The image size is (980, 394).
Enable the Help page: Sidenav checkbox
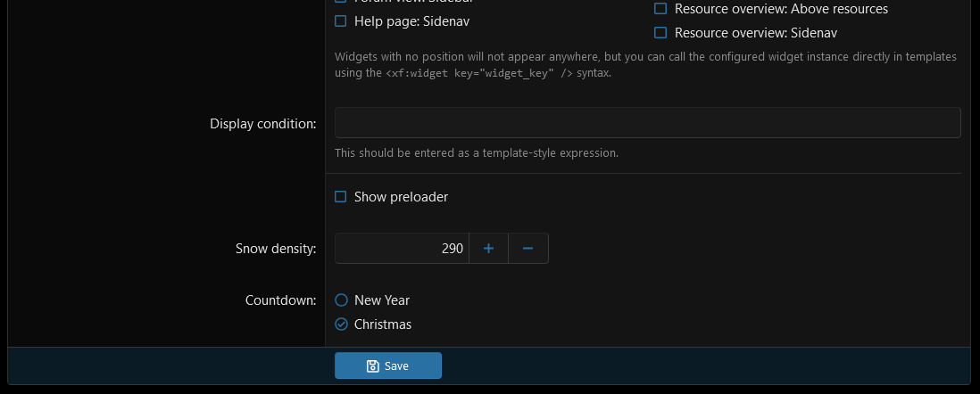341,21
